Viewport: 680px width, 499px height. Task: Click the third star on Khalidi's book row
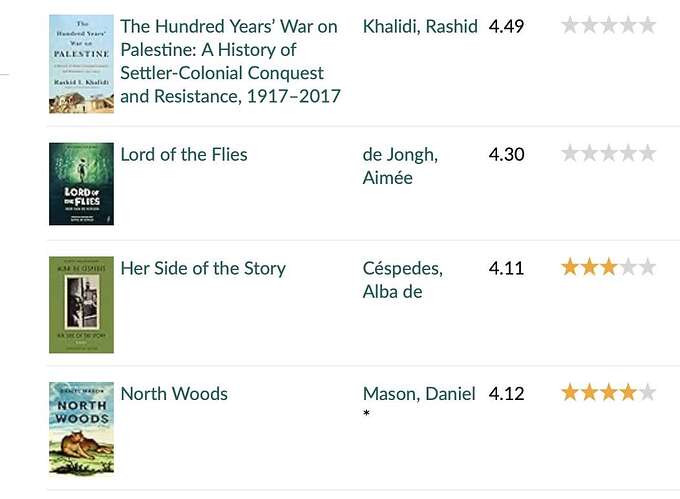(608, 25)
